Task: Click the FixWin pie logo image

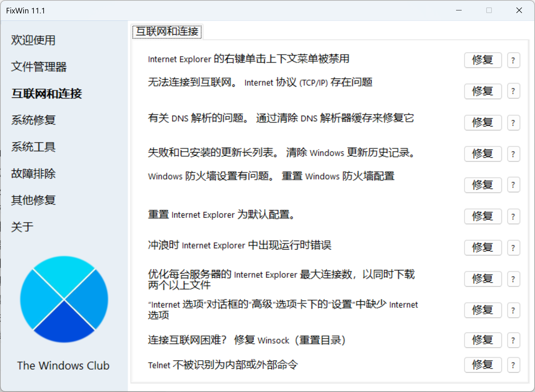Action: 64,299
